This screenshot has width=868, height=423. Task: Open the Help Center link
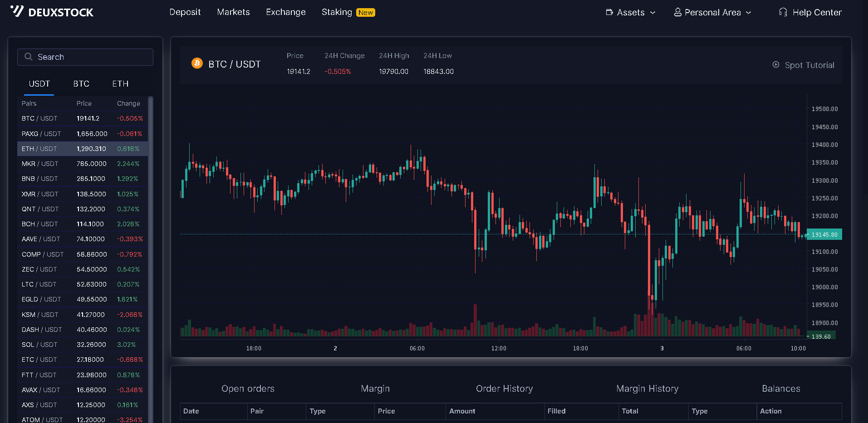817,13
